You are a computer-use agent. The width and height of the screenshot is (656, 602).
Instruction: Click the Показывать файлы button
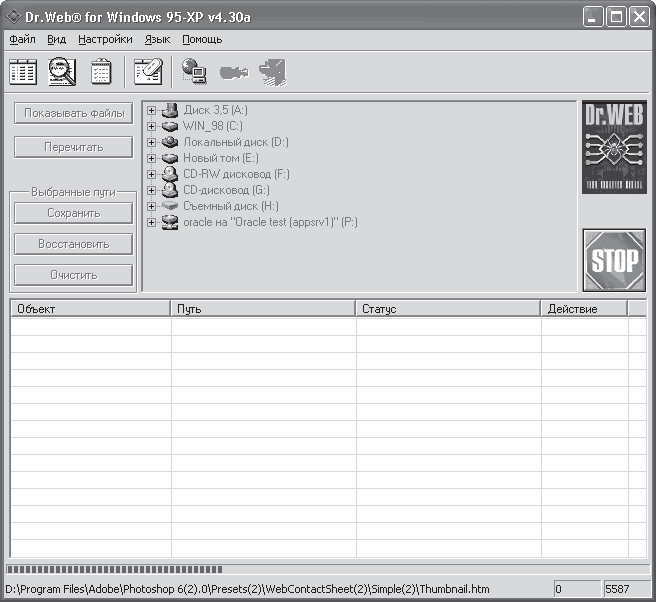tap(74, 113)
